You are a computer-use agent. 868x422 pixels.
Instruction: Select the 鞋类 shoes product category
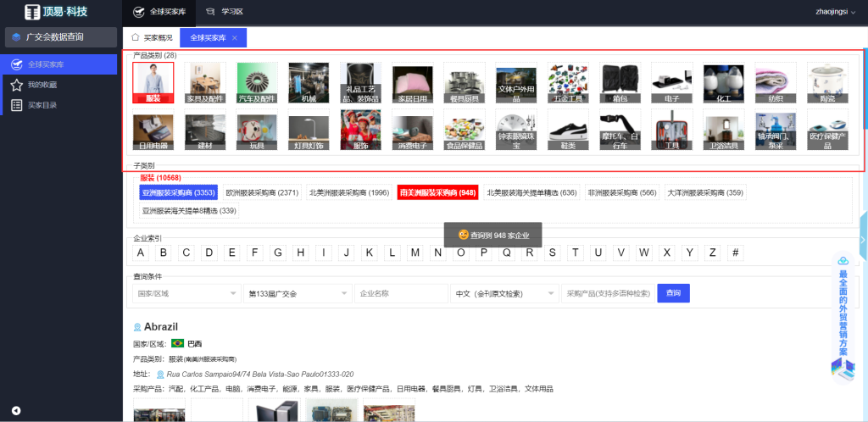pos(568,129)
